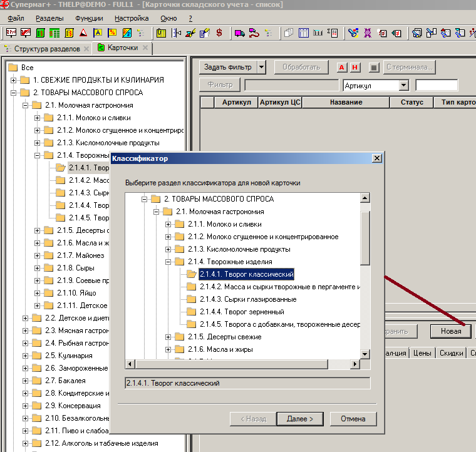
Task: Click the flashlight with colored squares icon
Action: (353, 33)
